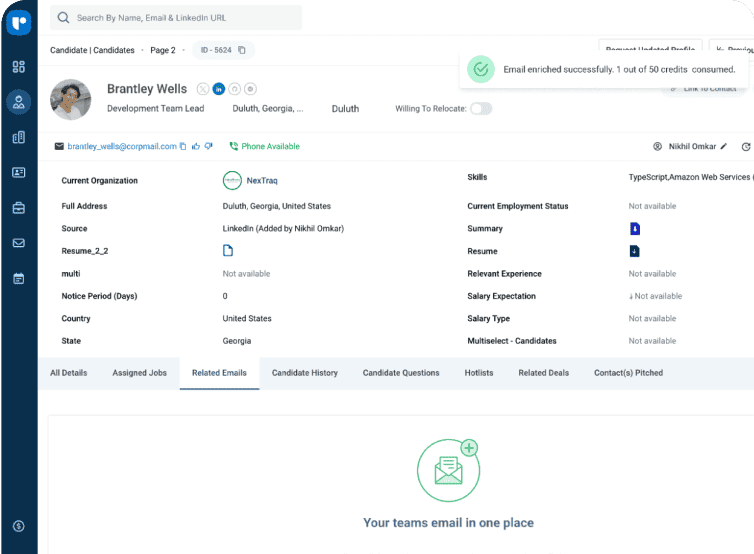Click the brantley_wells@corpmail.com email link
754x554 pixels.
coord(122,146)
